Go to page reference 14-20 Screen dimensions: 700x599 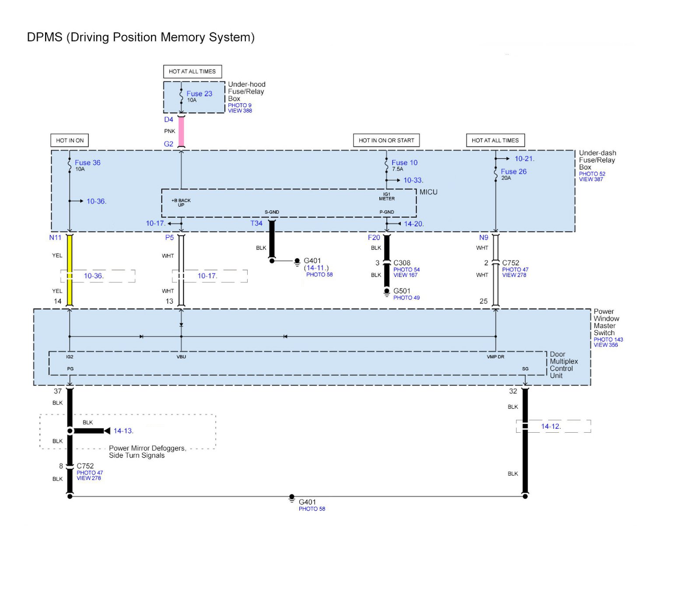click(x=413, y=224)
